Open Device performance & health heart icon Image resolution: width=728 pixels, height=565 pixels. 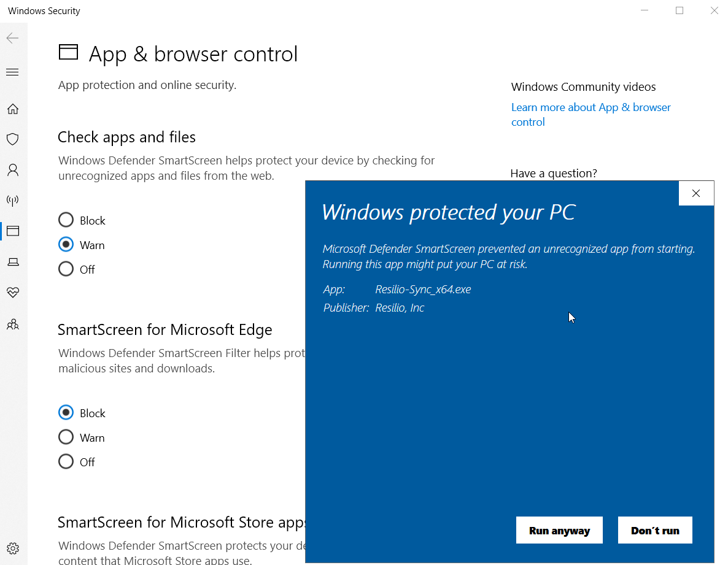click(x=13, y=292)
